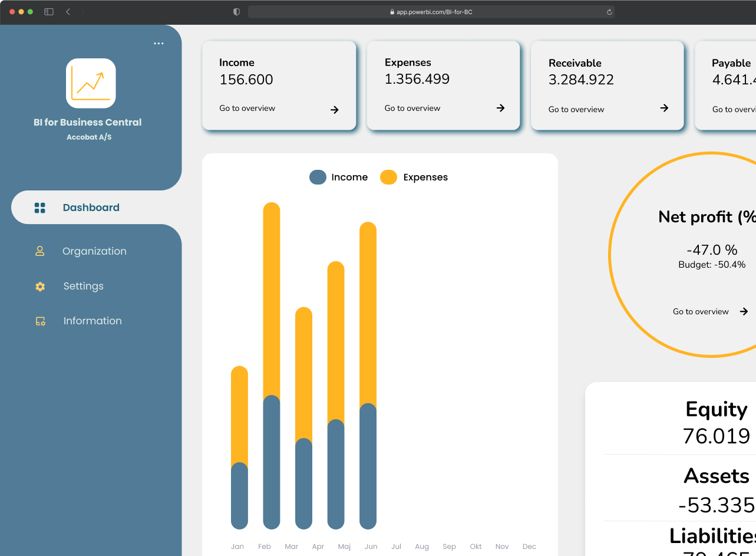The image size is (756, 556).
Task: Toggle the browser sidebar panel icon
Action: [x=48, y=11]
